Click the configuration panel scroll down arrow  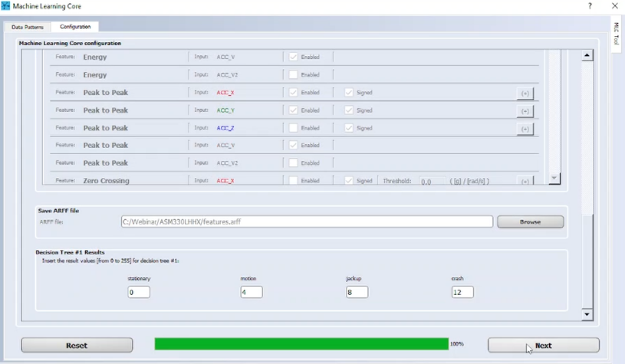pyautogui.click(x=587, y=314)
